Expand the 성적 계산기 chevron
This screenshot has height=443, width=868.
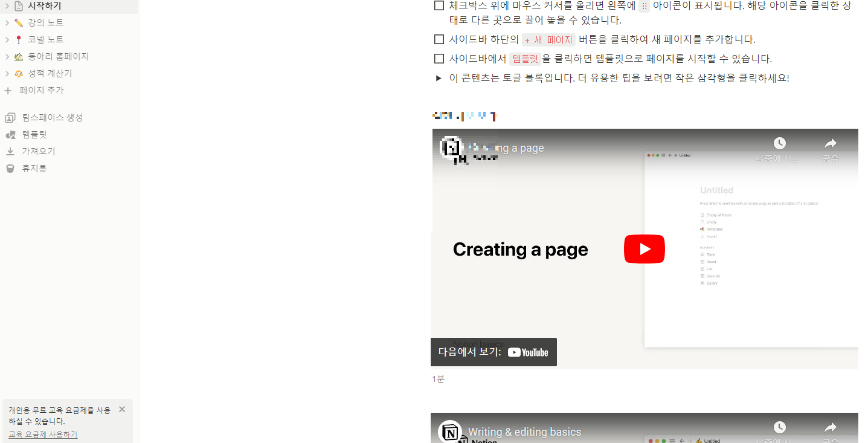pos(7,73)
